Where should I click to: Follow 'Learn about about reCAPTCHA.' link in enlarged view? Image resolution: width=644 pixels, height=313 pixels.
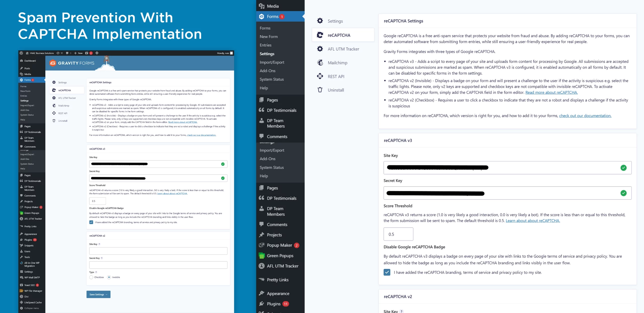point(533,221)
